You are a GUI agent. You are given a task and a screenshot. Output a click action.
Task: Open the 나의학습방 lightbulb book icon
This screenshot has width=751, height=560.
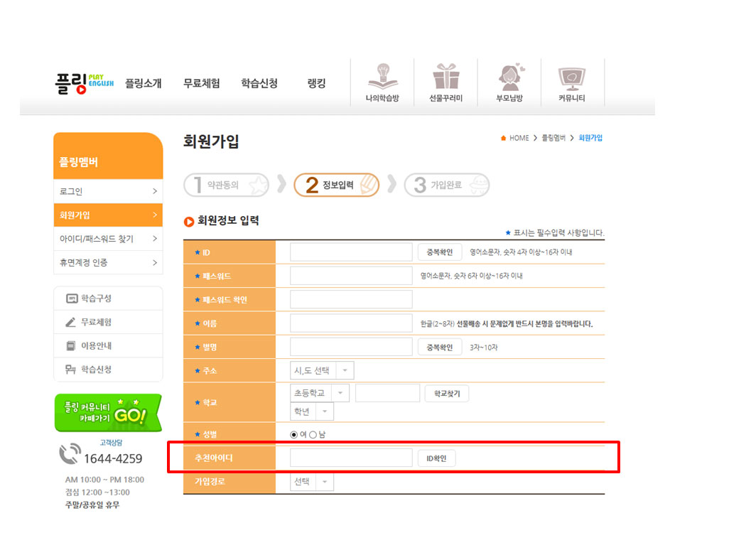click(x=382, y=77)
